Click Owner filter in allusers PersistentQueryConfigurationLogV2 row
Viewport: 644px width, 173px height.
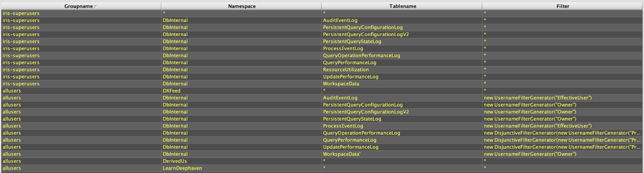pyautogui.click(x=530, y=112)
